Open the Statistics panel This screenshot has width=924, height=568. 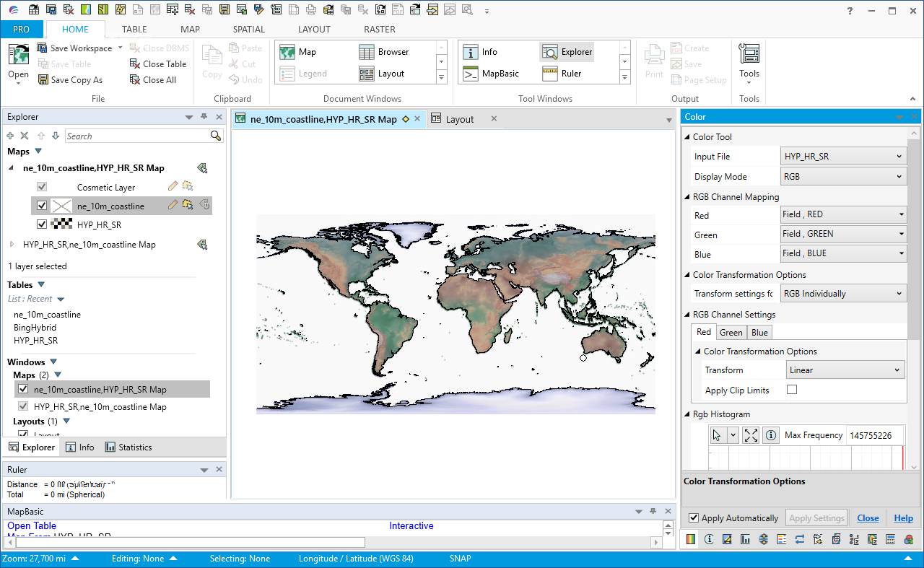[128, 447]
